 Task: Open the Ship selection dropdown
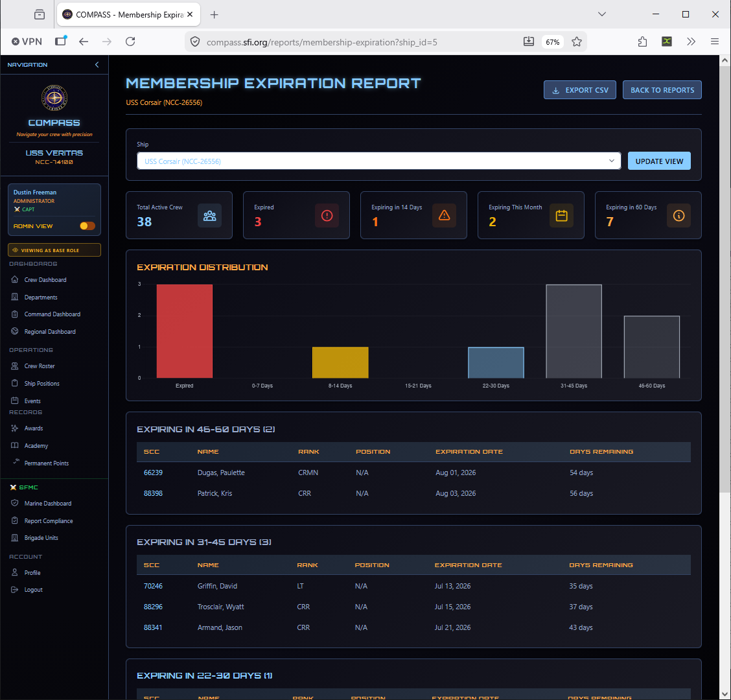click(x=378, y=161)
